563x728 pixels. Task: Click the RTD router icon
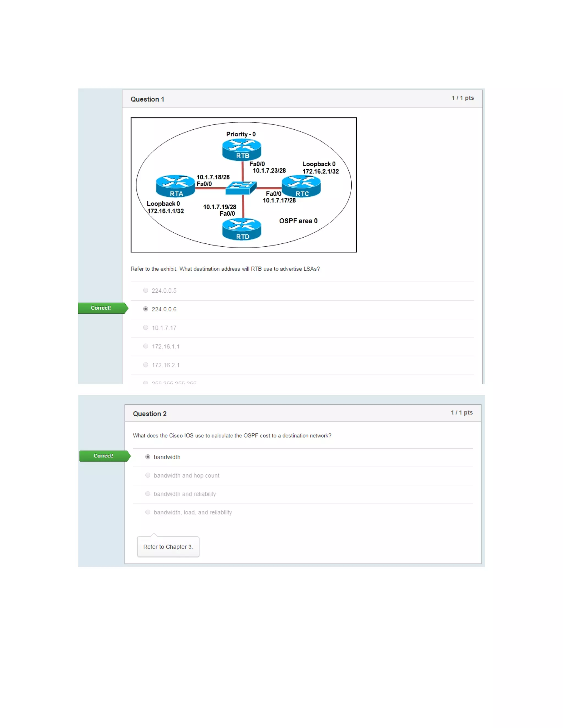(x=241, y=229)
